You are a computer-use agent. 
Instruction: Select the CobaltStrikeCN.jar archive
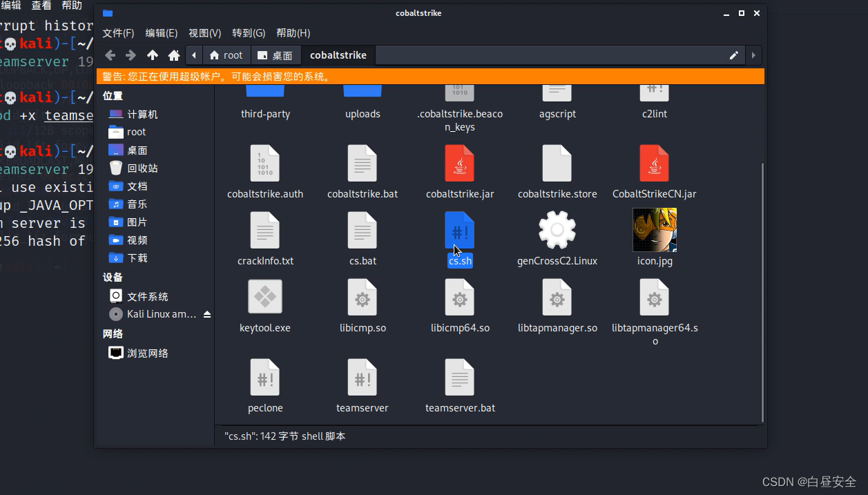click(655, 171)
